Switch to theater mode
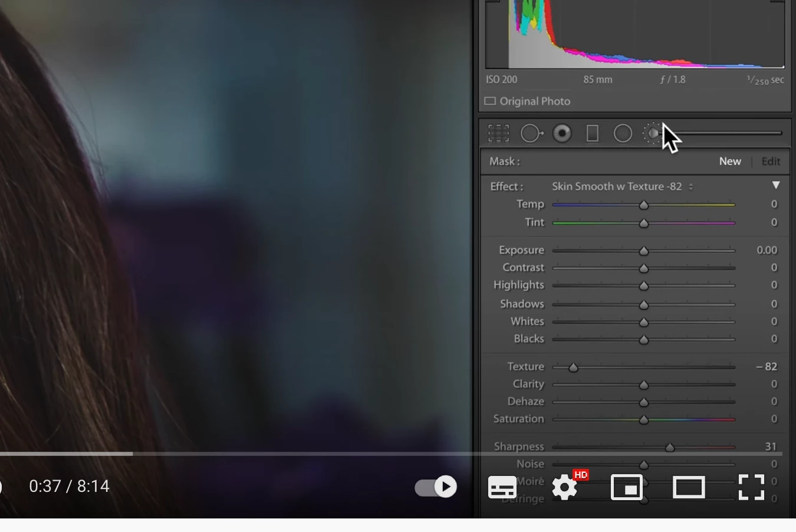 pyautogui.click(x=689, y=487)
